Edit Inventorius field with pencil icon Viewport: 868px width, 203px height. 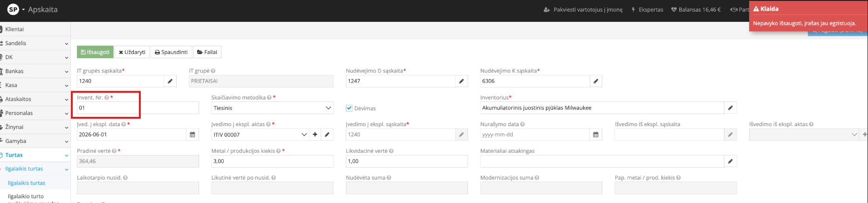[x=730, y=108]
